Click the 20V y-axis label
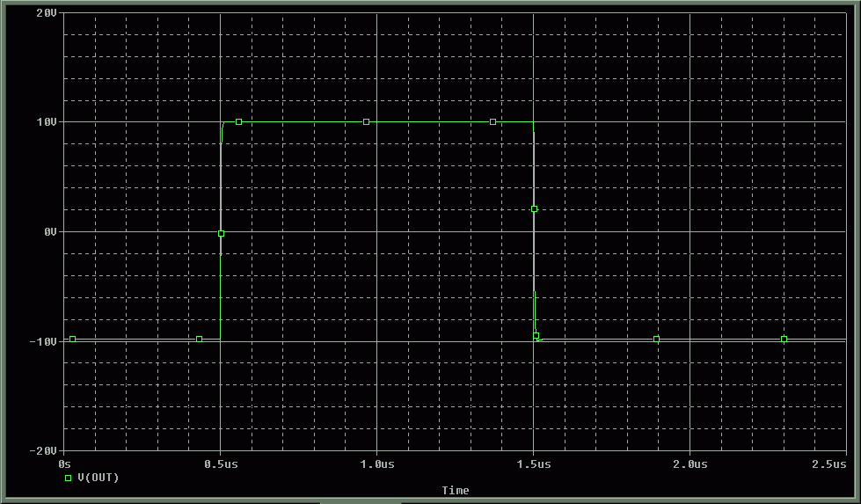 click(47, 13)
